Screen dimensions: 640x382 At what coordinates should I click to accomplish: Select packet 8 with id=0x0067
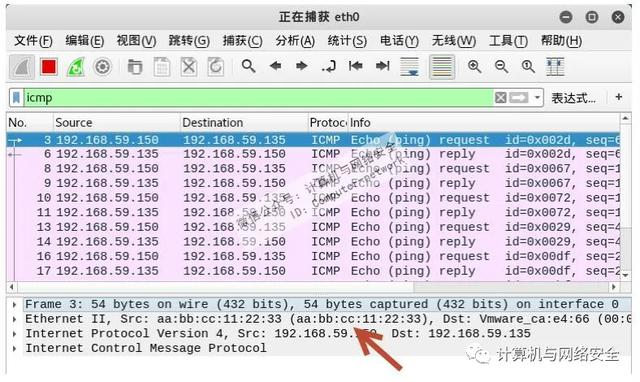(x=313, y=169)
